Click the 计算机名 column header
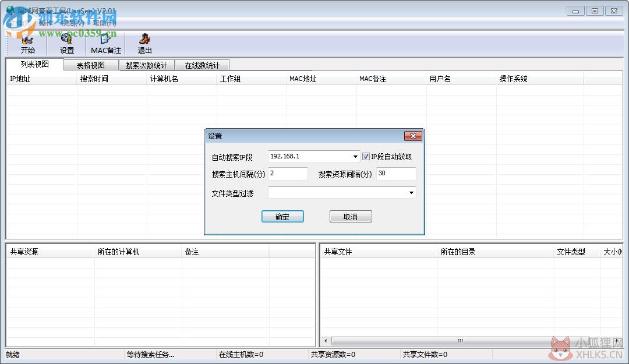The height and width of the screenshot is (364, 629). (181, 79)
